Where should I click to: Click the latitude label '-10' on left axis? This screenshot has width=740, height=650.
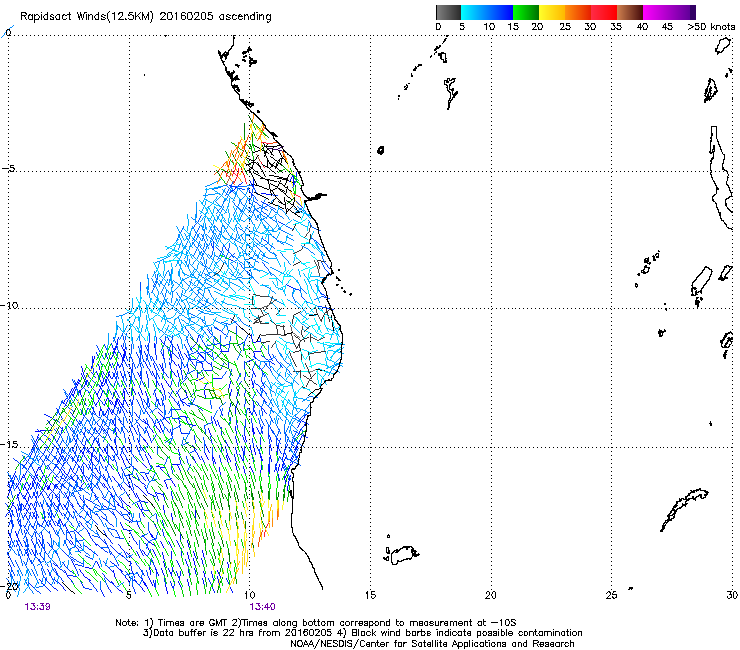9,305
